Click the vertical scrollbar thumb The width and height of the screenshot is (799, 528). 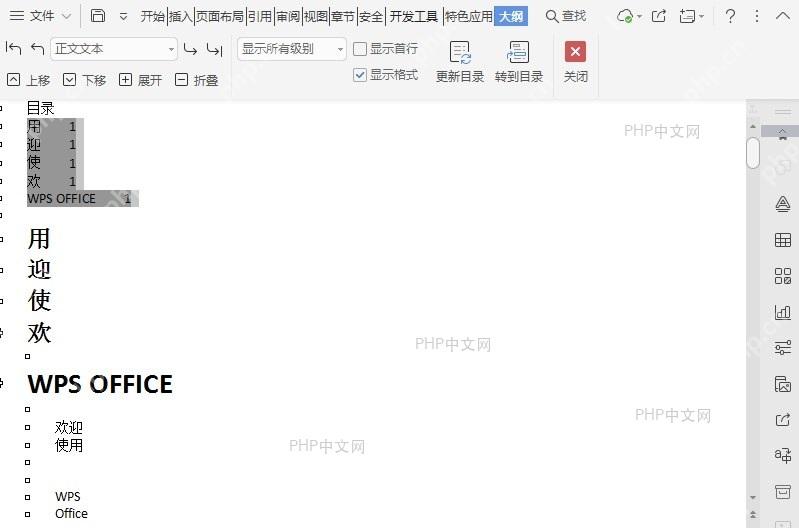point(753,152)
